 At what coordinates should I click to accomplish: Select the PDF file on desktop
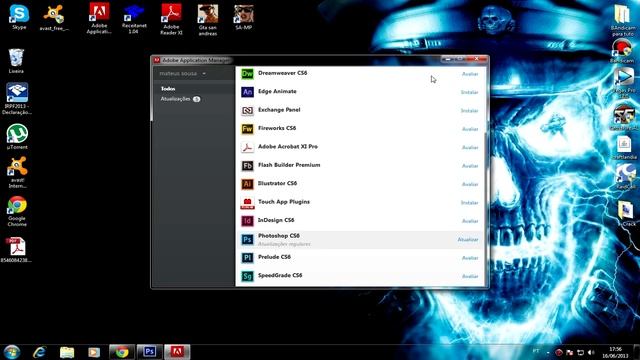pos(16,250)
